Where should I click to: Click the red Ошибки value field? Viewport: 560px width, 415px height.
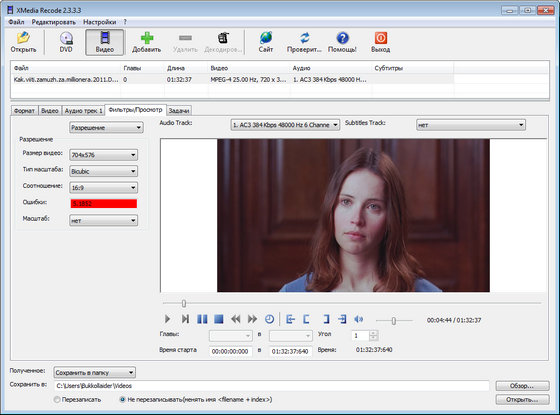click(104, 204)
